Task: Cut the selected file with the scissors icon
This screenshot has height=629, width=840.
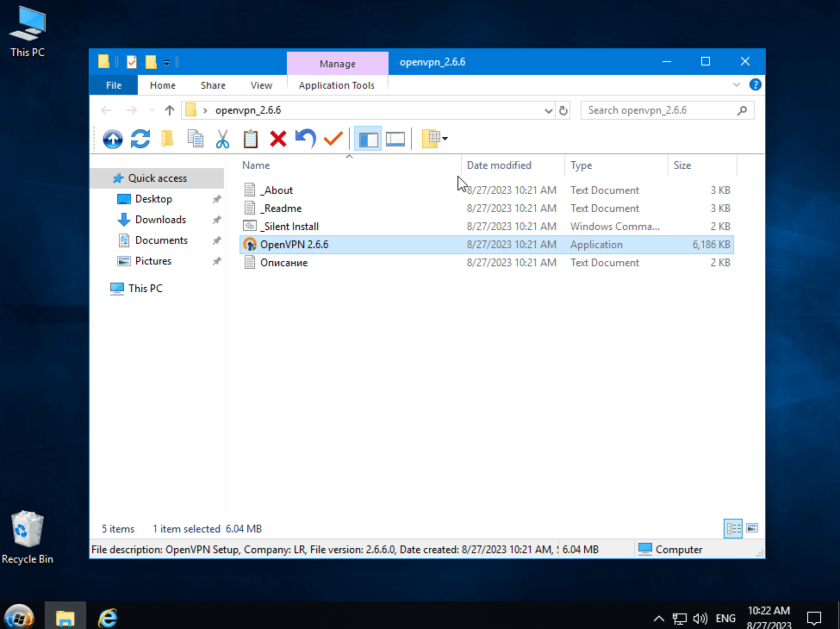Action: coord(222,139)
